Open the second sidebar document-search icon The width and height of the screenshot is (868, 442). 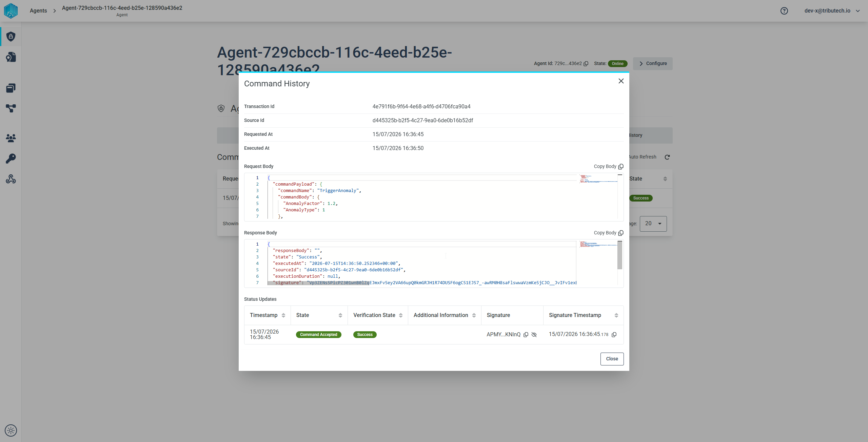(11, 57)
